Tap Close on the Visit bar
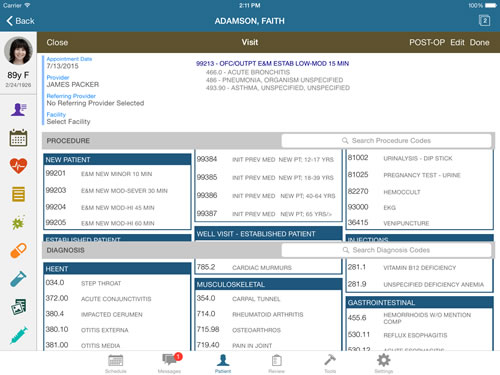This screenshot has width=500, height=375. [57, 42]
